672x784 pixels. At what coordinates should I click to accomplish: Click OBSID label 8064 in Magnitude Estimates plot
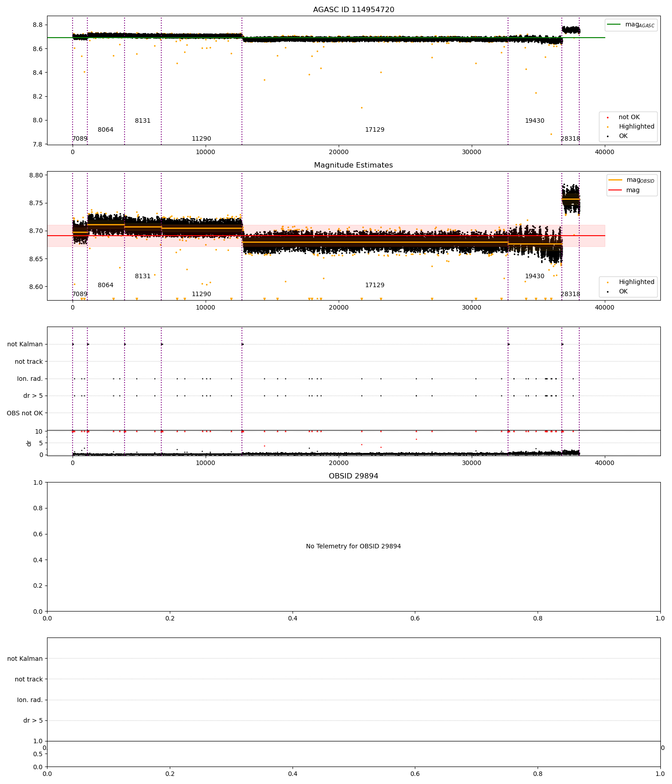click(105, 285)
